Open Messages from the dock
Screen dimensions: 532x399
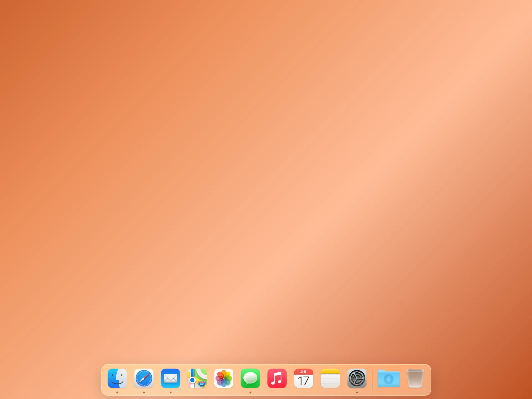point(250,378)
